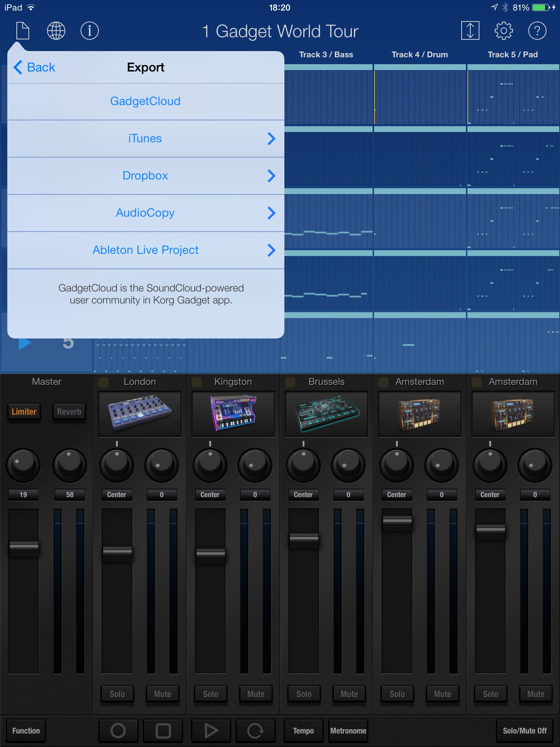Select the Track 3 / Bass header

pos(326,55)
